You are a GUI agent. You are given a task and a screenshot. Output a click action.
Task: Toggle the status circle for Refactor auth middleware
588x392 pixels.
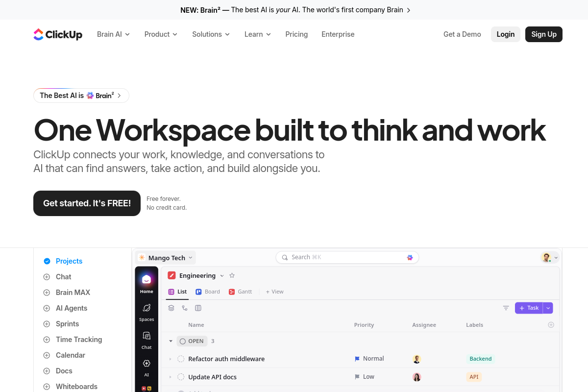181,359
